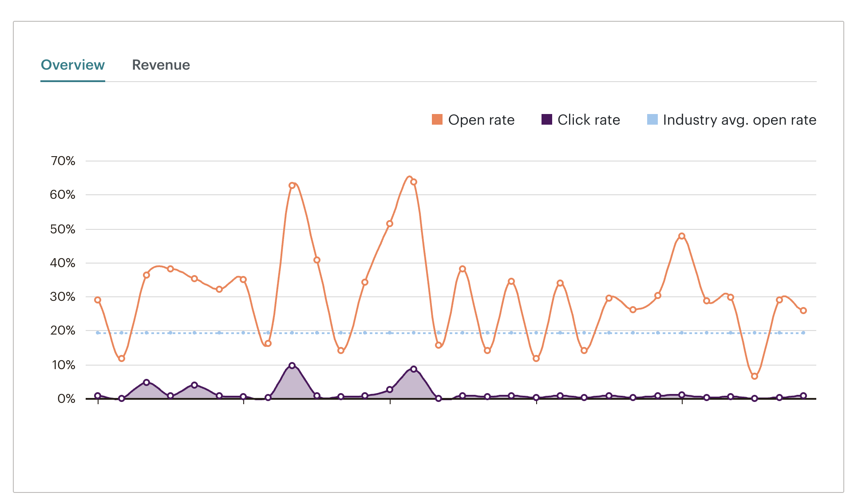Image resolution: width=854 pixels, height=504 pixels.
Task: Click the second click rate peak near 9%
Action: pos(414,369)
